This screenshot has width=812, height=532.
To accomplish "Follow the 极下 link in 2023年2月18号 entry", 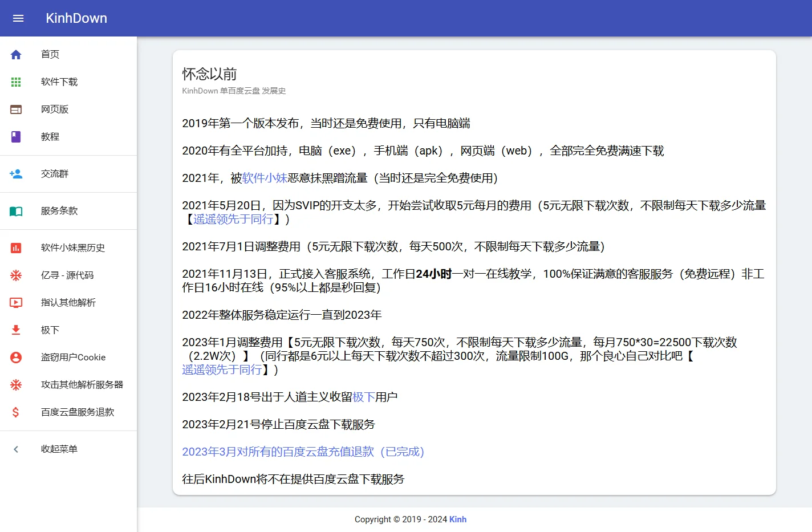I will coord(364,397).
